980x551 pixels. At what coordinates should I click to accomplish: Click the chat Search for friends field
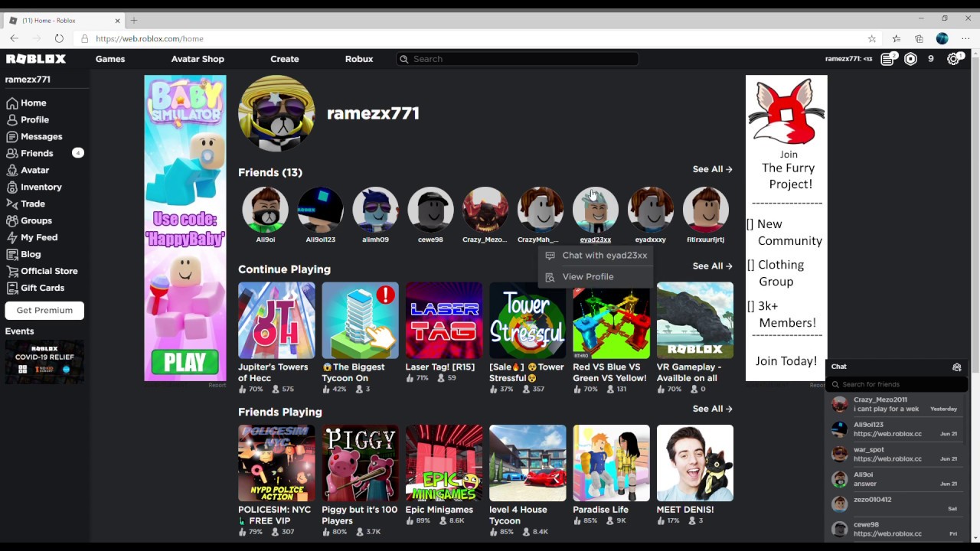896,384
